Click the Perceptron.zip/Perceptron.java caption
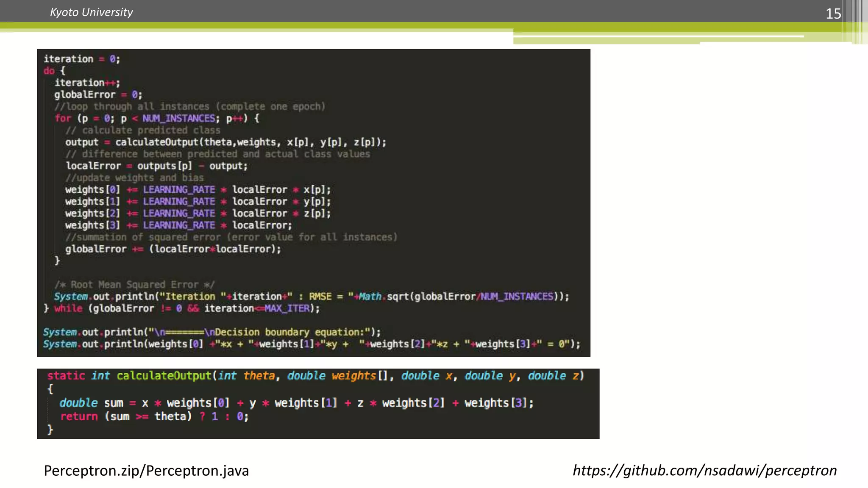Screen dimensions: 868x488 (146, 471)
